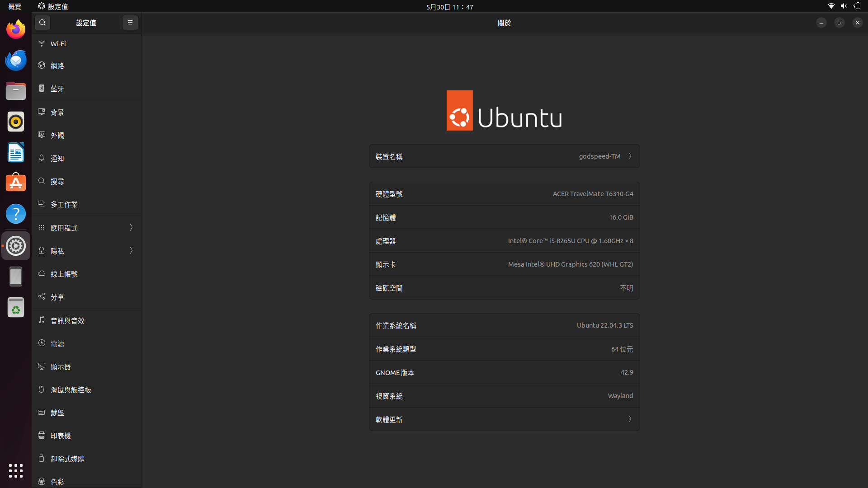Maximize the settings window
868x488 pixels.
coord(840,23)
